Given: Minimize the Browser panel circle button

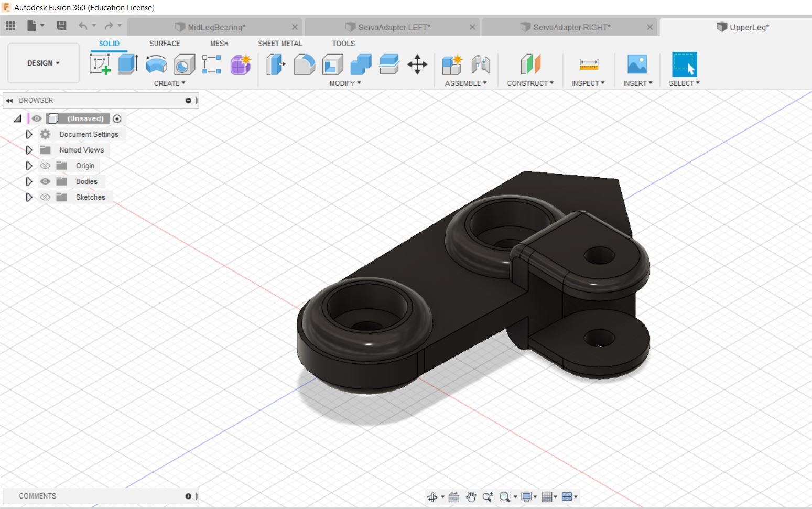Looking at the screenshot, I should click(188, 100).
